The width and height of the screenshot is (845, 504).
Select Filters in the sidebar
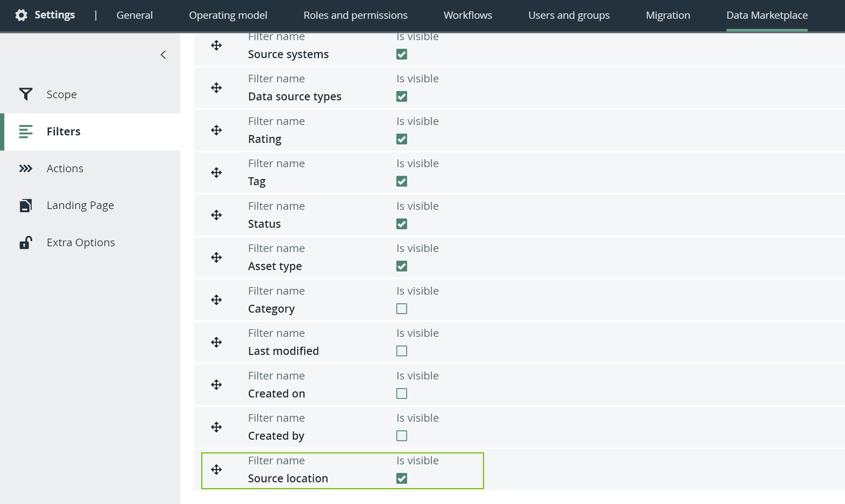(64, 131)
